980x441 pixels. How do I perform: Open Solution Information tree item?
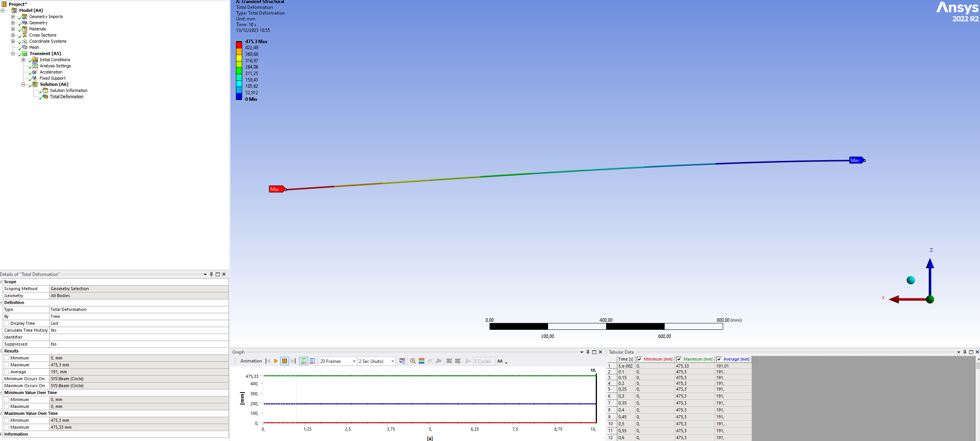(68, 90)
